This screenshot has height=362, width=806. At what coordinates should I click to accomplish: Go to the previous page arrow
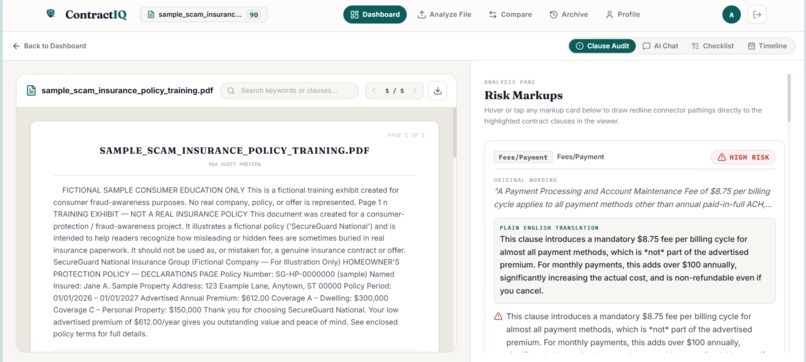[x=374, y=91]
